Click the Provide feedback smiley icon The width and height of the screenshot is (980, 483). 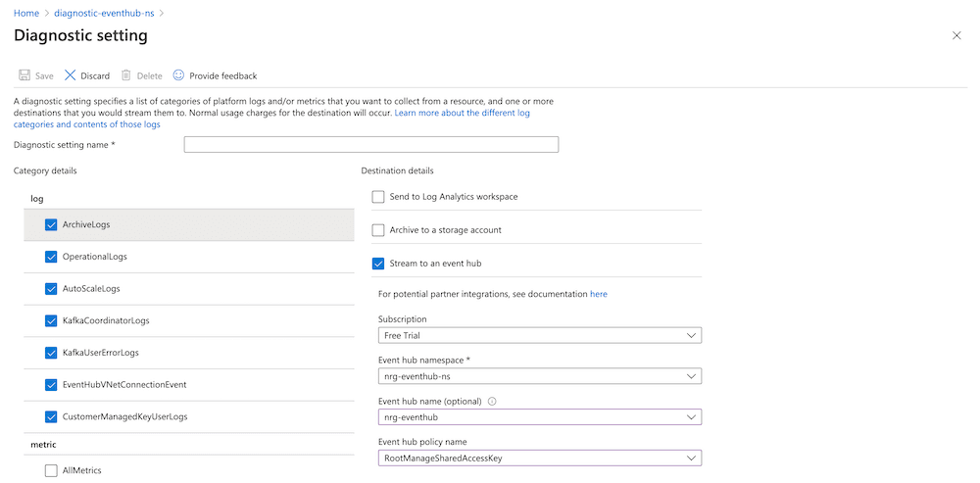click(178, 75)
